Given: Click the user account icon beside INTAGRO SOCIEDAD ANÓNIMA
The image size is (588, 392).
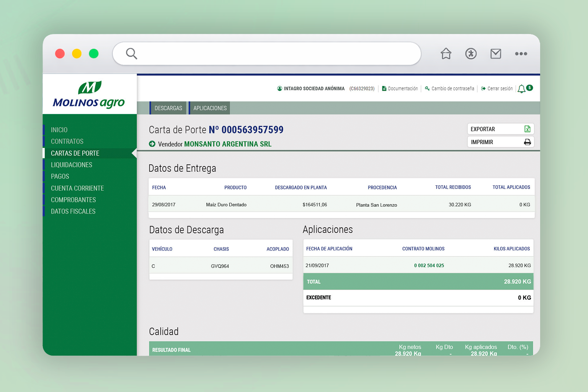Looking at the screenshot, I should 279,88.
